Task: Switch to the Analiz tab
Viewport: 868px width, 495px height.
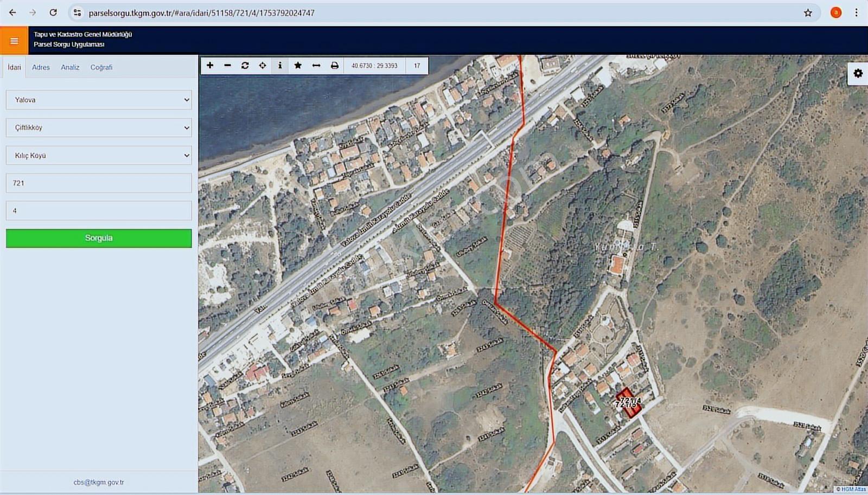Action: coord(70,67)
